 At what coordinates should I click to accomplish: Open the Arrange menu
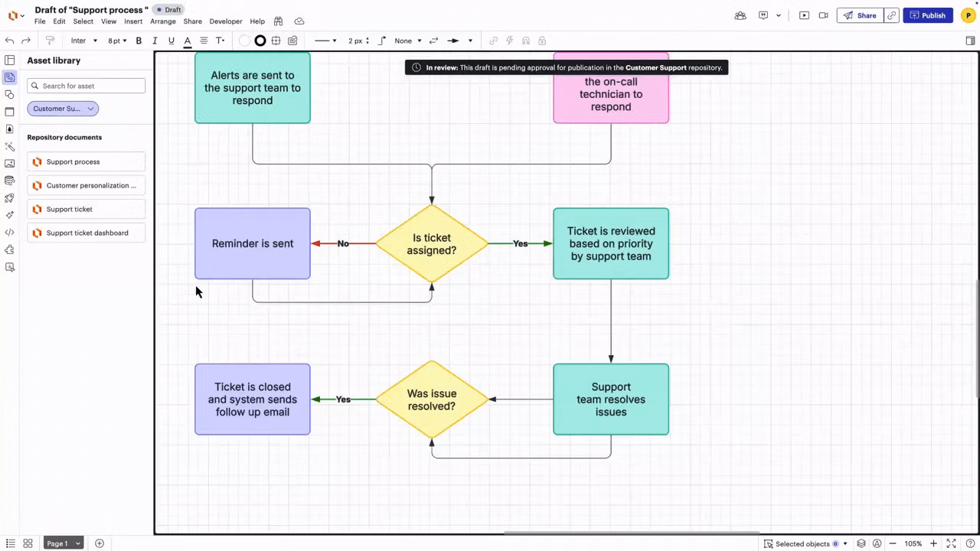(x=162, y=21)
